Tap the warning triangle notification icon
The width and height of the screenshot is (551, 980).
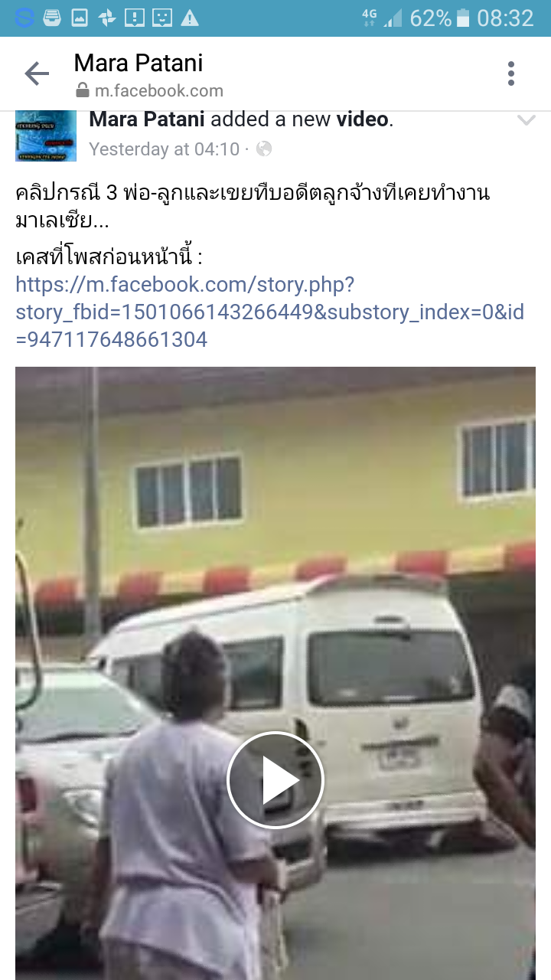click(190, 18)
